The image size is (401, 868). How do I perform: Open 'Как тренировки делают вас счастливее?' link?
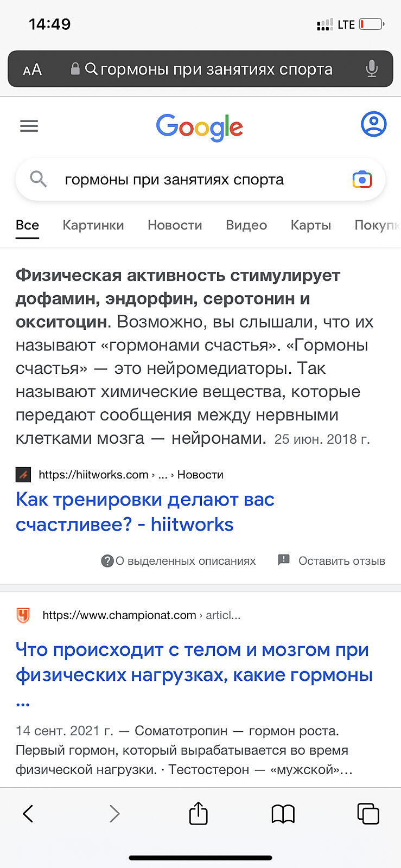[x=145, y=512]
